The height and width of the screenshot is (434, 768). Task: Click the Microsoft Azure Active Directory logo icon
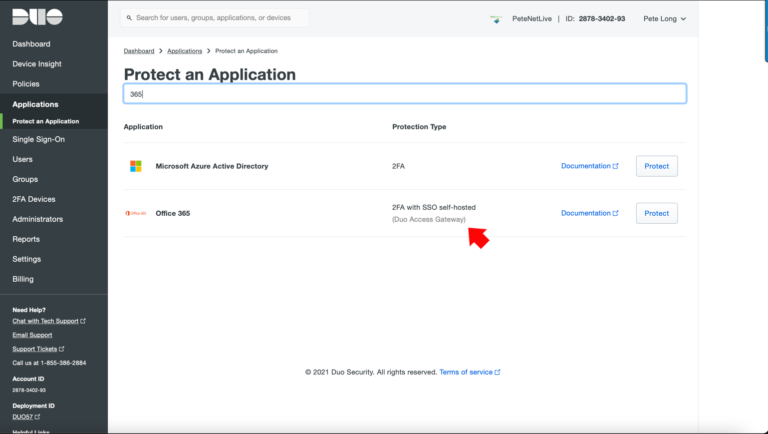[136, 166]
